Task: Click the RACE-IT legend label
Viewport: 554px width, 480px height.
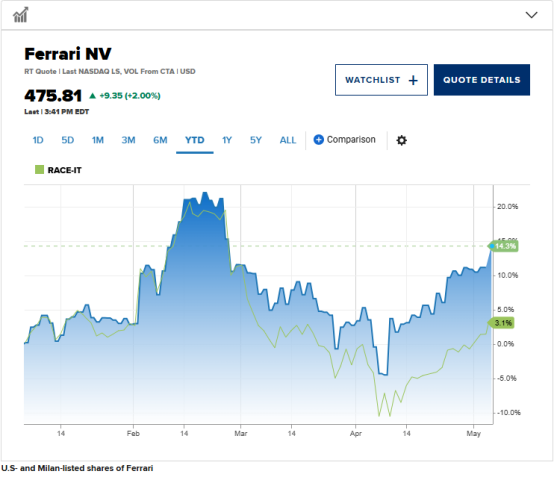Action: (x=65, y=170)
